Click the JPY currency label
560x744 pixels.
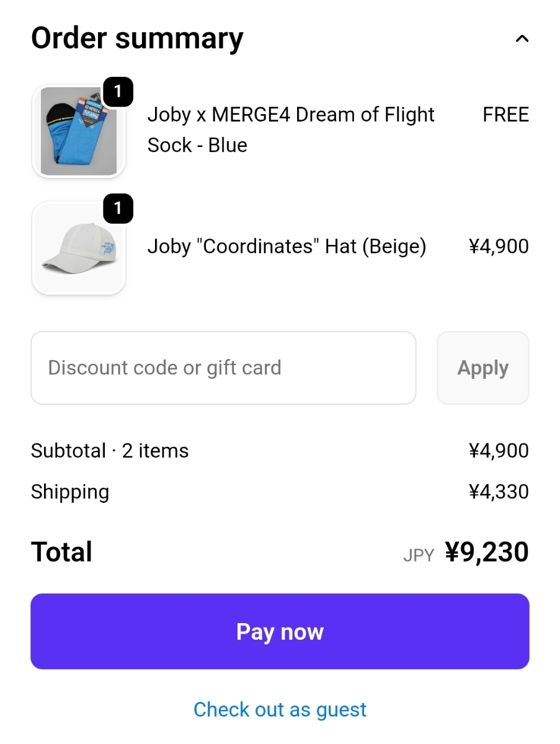[419, 555]
